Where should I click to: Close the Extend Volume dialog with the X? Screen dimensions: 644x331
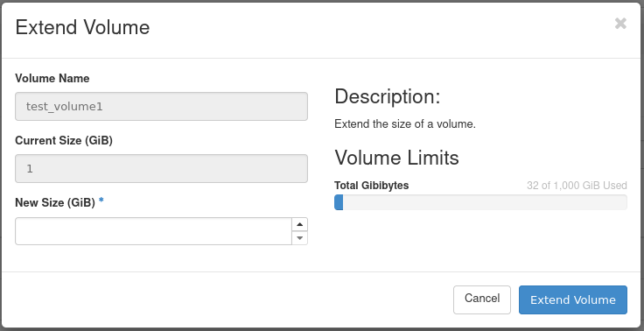620,24
